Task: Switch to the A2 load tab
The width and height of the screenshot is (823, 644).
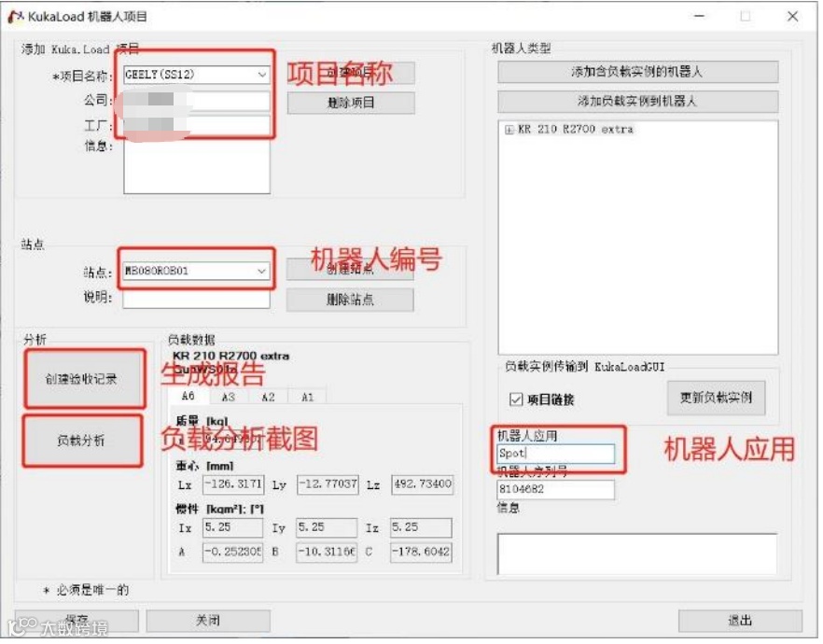Action: coord(268,397)
